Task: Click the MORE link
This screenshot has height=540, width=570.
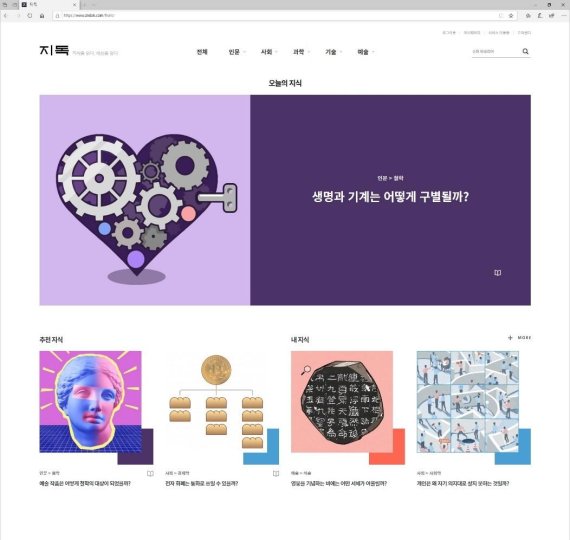Action: click(x=524, y=338)
